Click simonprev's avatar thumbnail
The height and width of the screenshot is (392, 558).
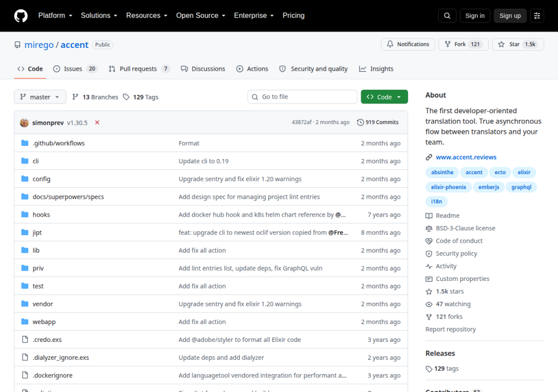24,122
